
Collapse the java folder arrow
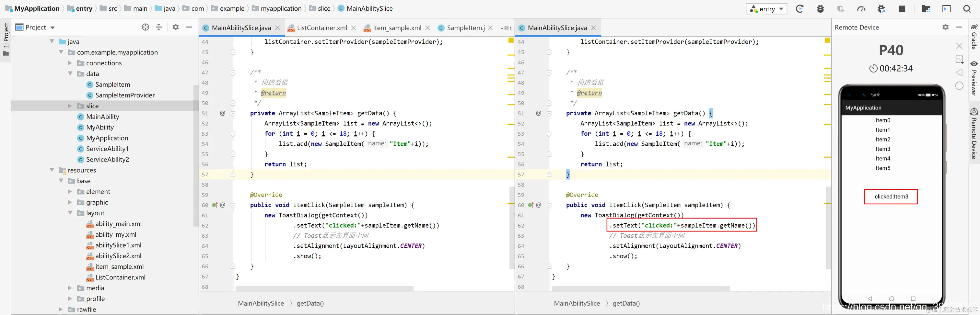click(x=52, y=41)
